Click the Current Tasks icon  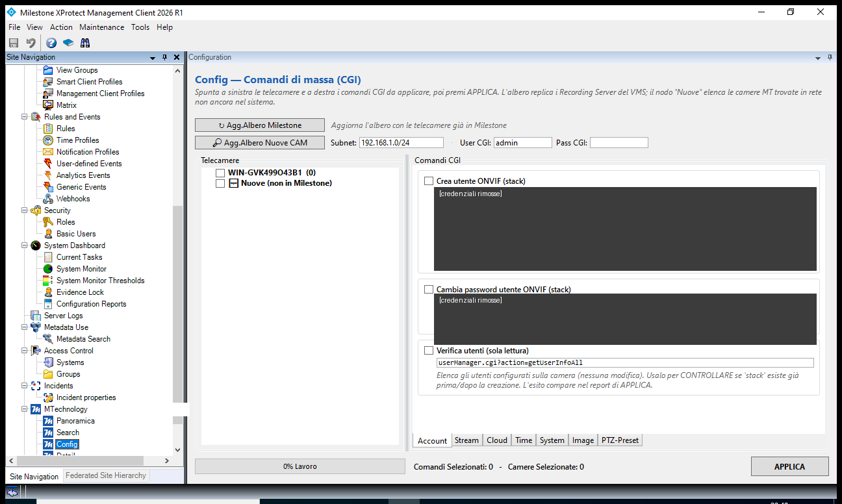(x=48, y=257)
